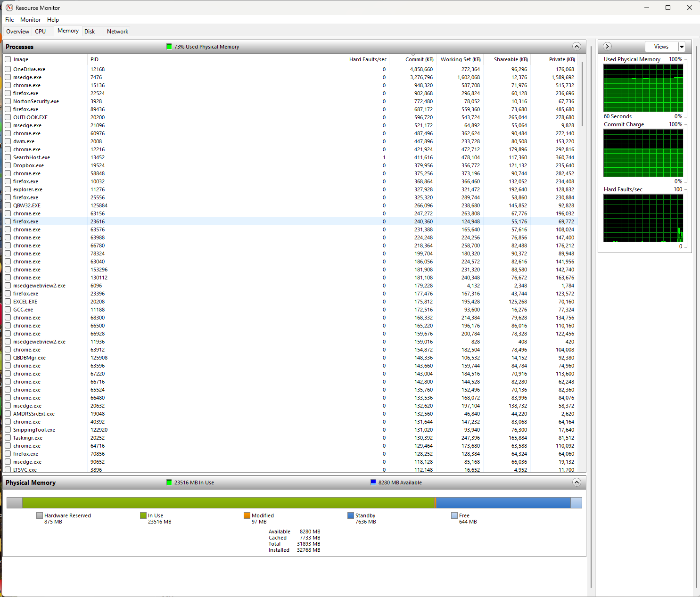
Task: Click the Hard Faults/sec graph
Action: [x=643, y=218]
